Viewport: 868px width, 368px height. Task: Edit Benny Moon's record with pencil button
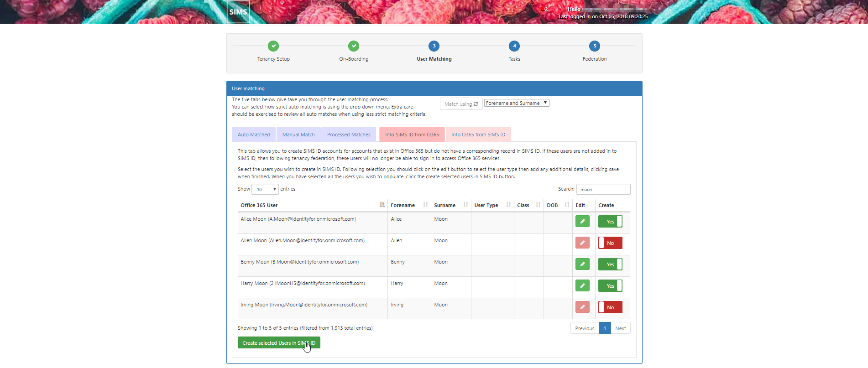pos(582,264)
